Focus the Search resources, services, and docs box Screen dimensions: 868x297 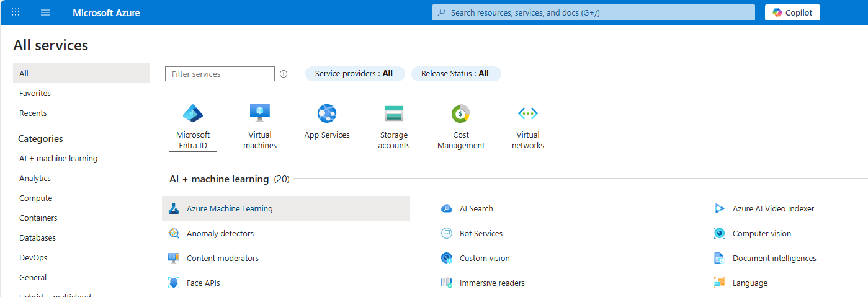[594, 12]
